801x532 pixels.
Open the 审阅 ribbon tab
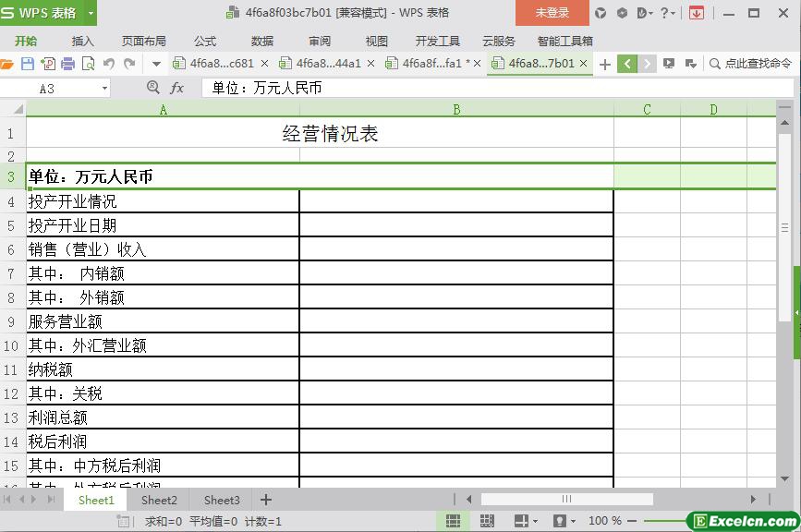[320, 41]
